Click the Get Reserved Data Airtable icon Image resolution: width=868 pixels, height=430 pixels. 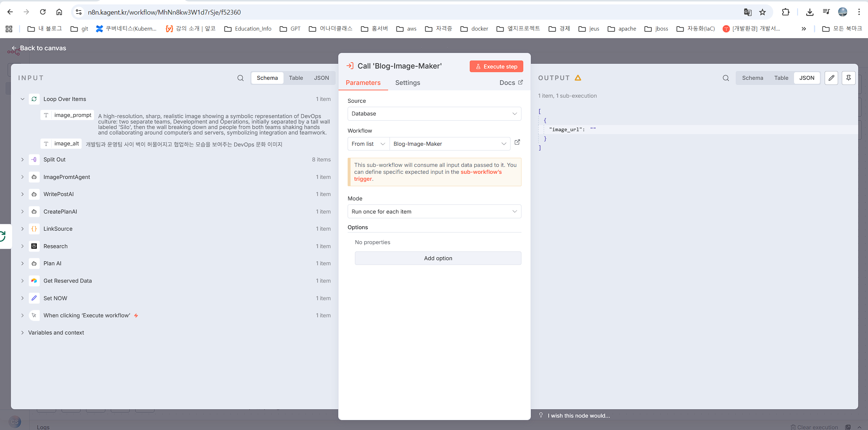click(34, 281)
